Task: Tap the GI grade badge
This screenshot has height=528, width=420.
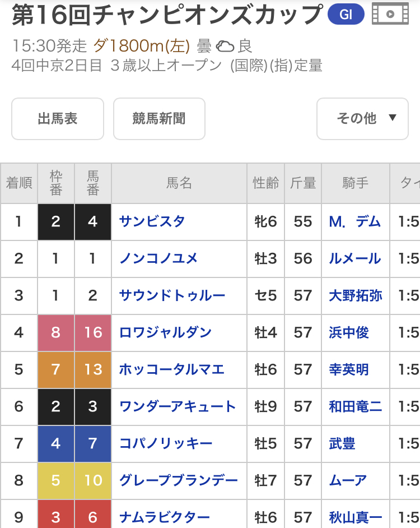Action: (x=346, y=15)
